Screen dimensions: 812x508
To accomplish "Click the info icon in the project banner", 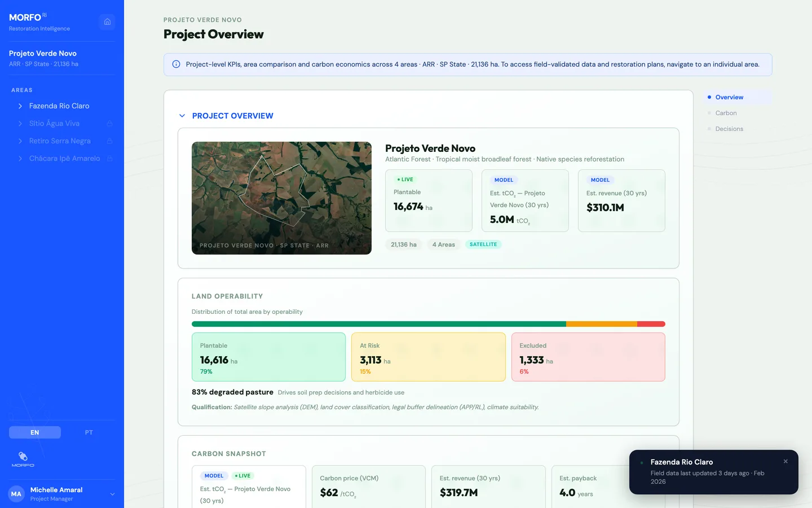I will coord(175,64).
